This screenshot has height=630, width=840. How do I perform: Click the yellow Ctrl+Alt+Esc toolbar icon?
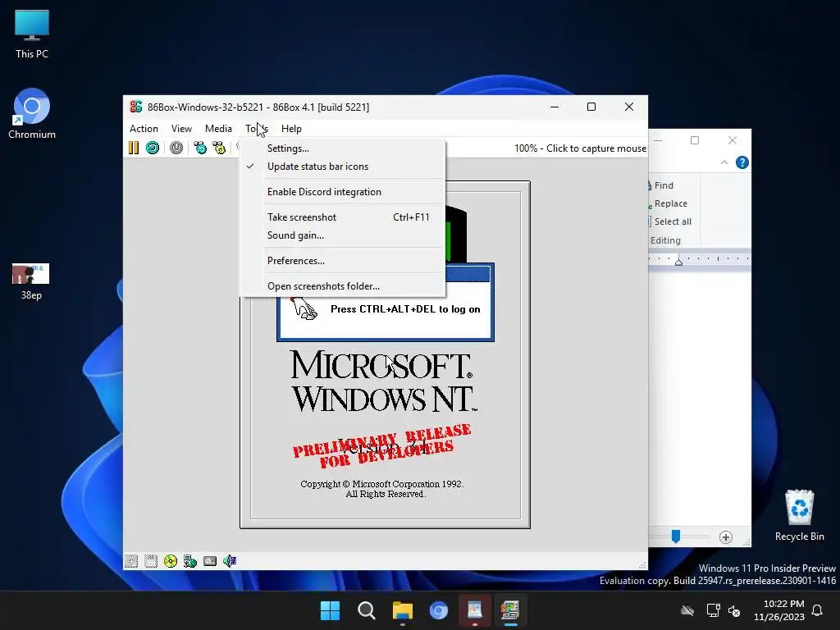pos(219,148)
